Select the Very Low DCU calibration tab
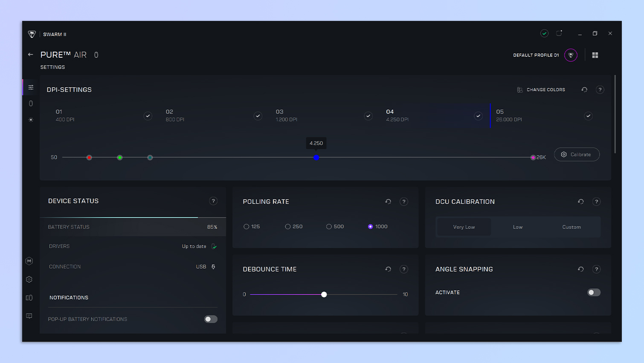644x363 pixels. pyautogui.click(x=464, y=227)
